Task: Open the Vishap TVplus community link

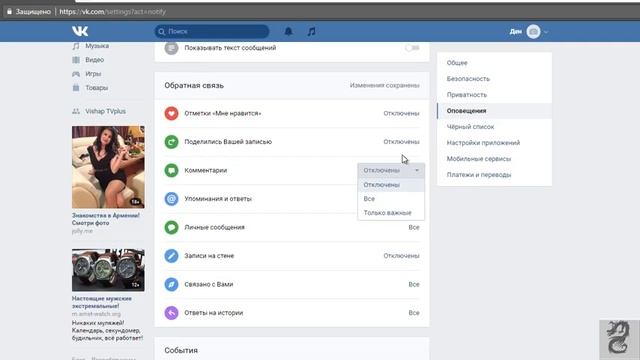Action: click(x=106, y=111)
